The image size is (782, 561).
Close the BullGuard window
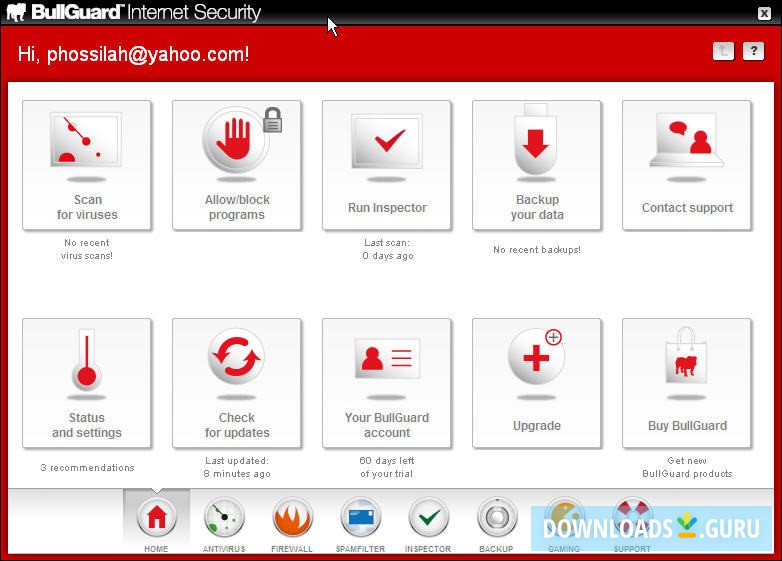(764, 13)
